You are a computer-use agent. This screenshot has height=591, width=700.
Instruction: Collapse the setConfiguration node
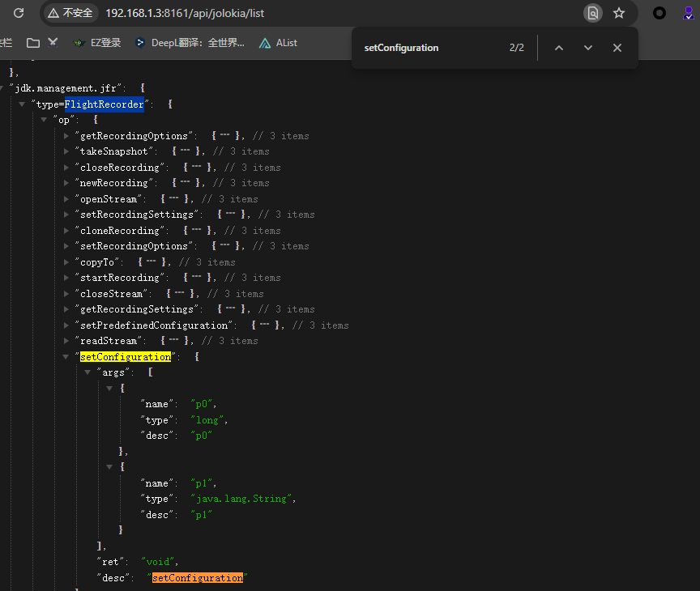(x=66, y=357)
